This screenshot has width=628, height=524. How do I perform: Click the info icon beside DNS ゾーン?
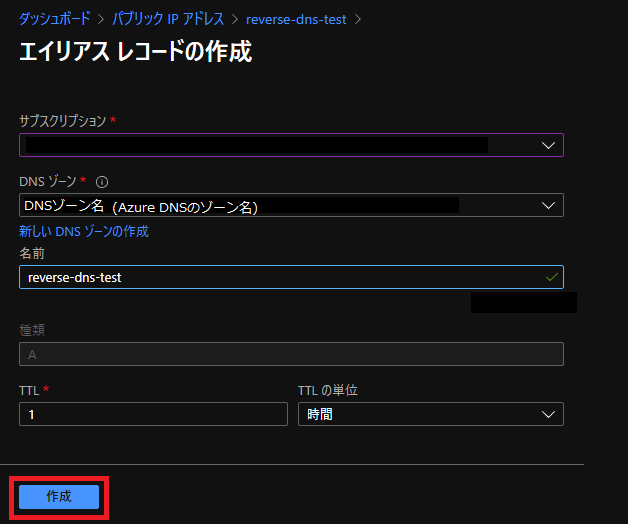click(102, 182)
